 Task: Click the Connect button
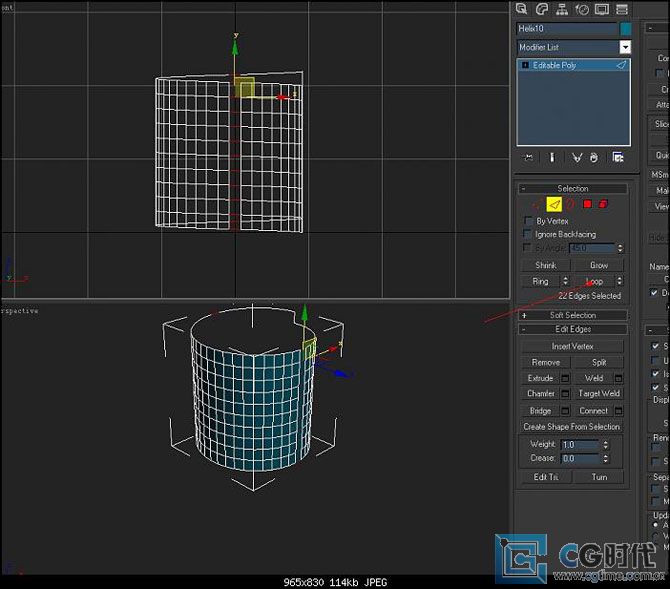pos(594,411)
